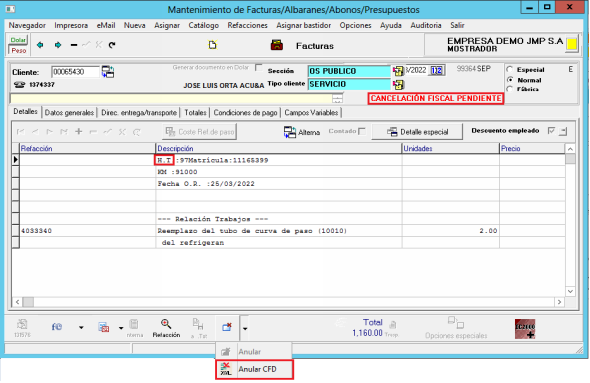Viewport: 590px width, 383px height.
Task: Click the yellow notes input field
Action: (x=171, y=99)
